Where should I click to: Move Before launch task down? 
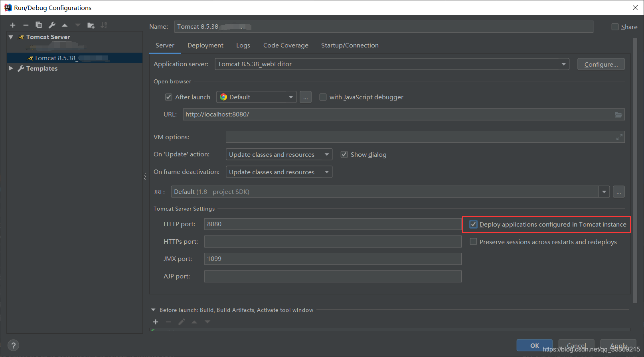pos(207,322)
